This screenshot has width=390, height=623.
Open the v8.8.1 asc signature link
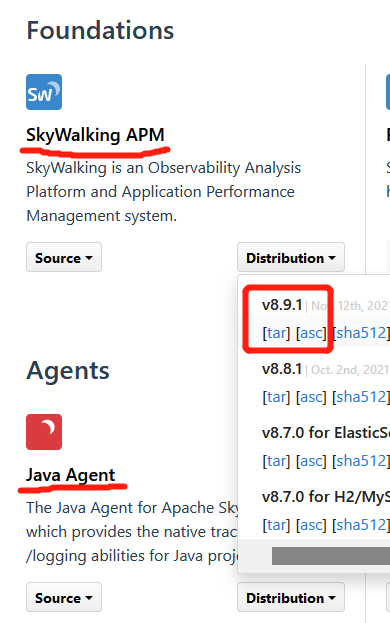click(311, 397)
